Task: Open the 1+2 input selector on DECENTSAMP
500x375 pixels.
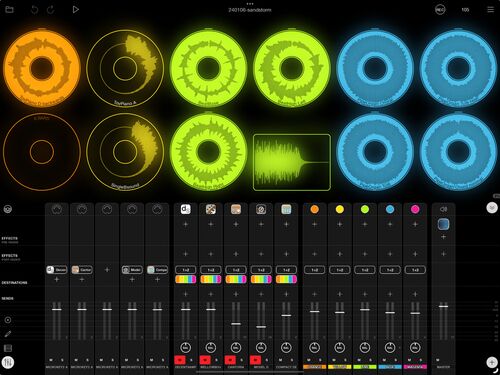Action: click(x=186, y=270)
